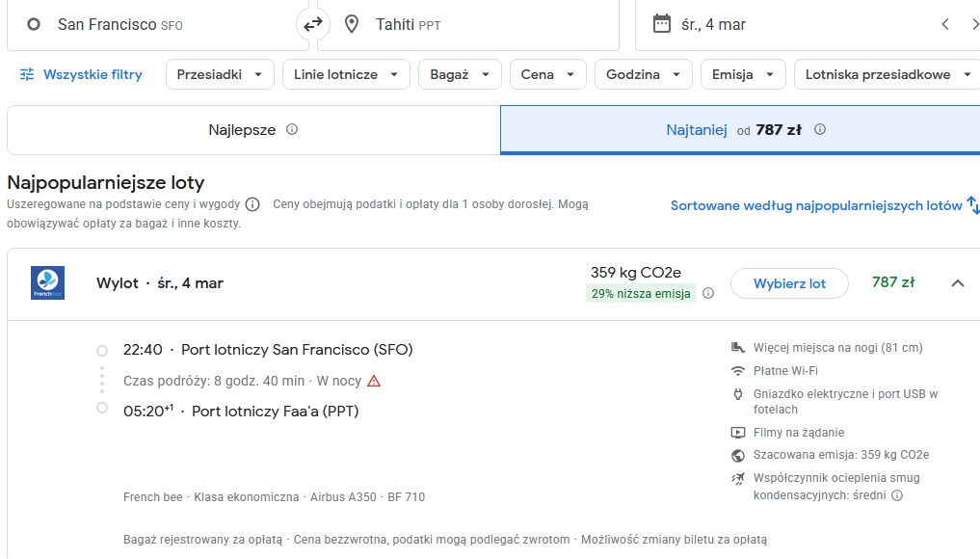Click the 787 zł flight price
Viewport: 980px width, 559px height.
[893, 282]
